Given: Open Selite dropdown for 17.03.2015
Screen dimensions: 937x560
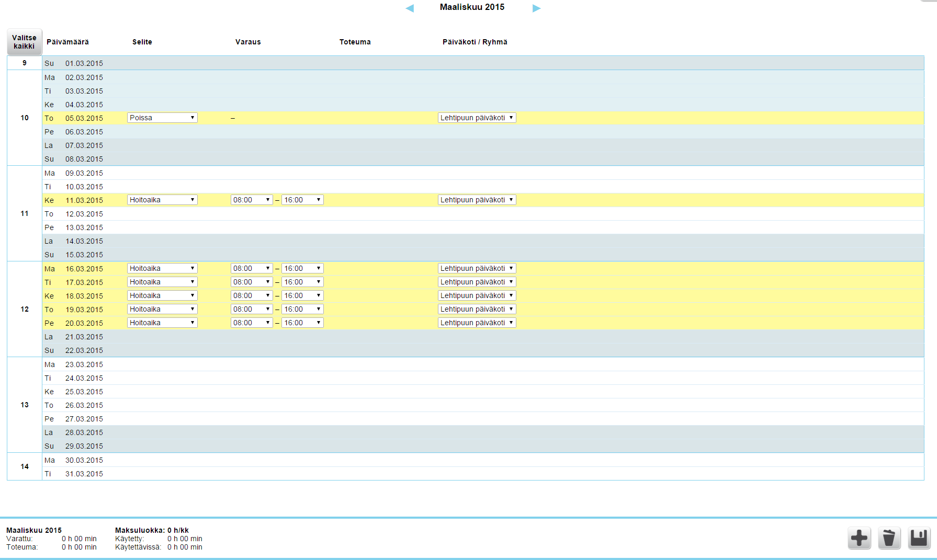Looking at the screenshot, I should point(162,282).
